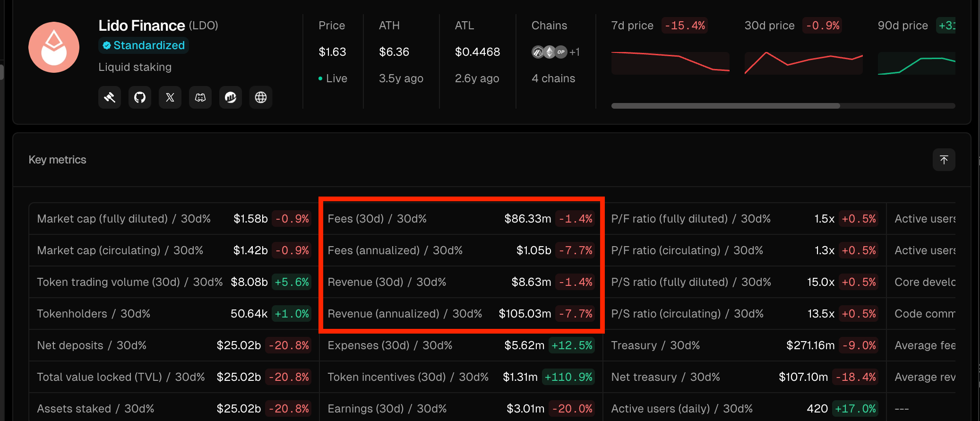This screenshot has width=980, height=421.
Task: Click the ATL value $0.4468
Action: (x=477, y=52)
